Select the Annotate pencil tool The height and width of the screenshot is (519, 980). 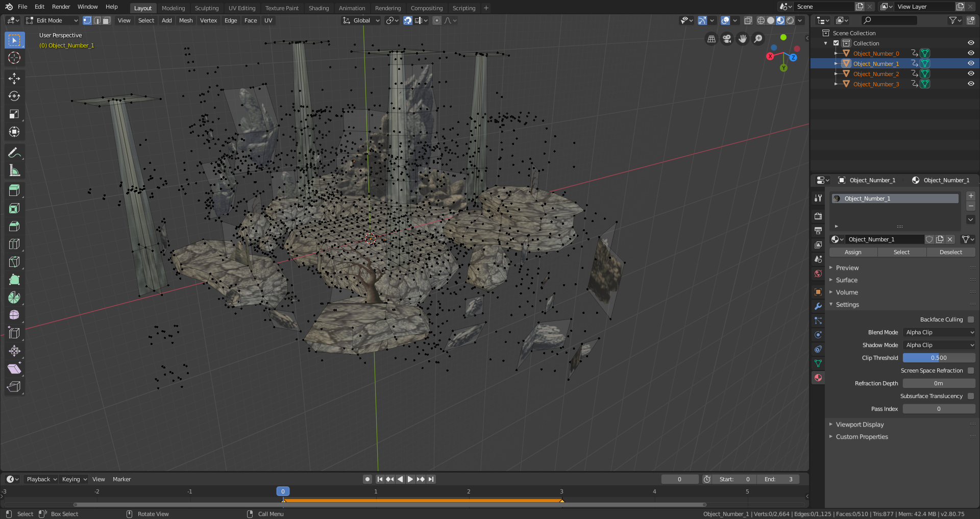[x=14, y=153]
